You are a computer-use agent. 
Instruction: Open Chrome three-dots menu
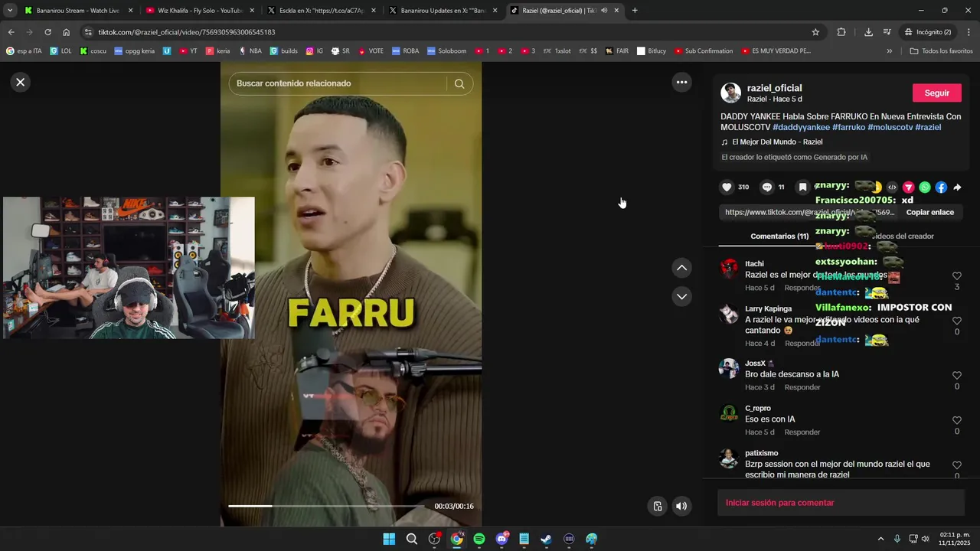pyautogui.click(x=969, y=32)
